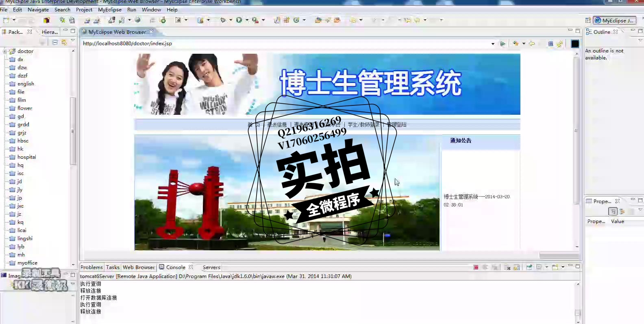Click the last edit location arrow icon
This screenshot has height=324, width=644.
(407, 20)
